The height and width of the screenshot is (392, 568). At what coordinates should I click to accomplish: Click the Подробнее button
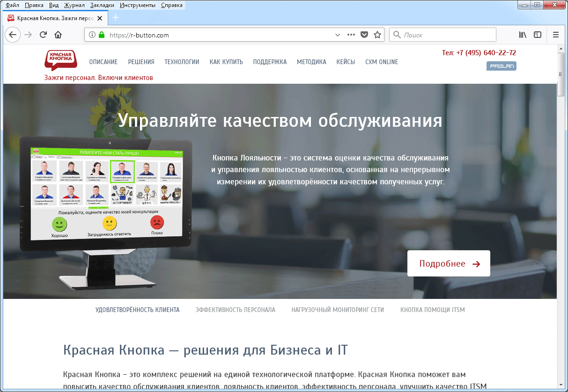click(449, 263)
